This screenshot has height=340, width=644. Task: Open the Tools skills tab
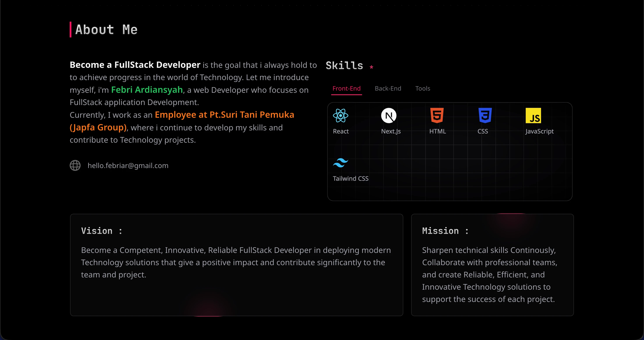pos(423,88)
